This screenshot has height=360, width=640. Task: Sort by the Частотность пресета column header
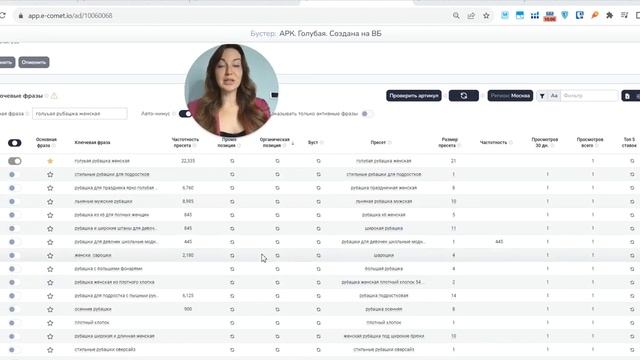[185, 142]
